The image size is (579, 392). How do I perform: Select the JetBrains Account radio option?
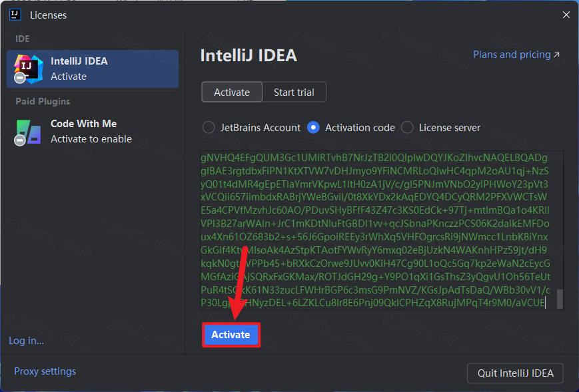[x=209, y=127]
